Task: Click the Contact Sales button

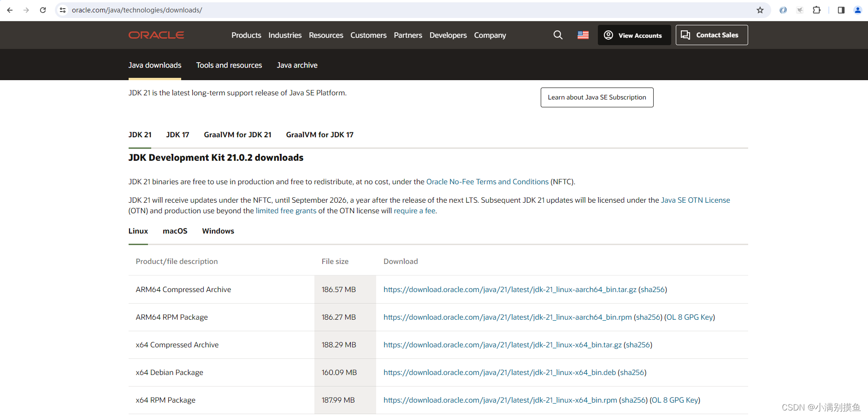Action: pos(712,35)
